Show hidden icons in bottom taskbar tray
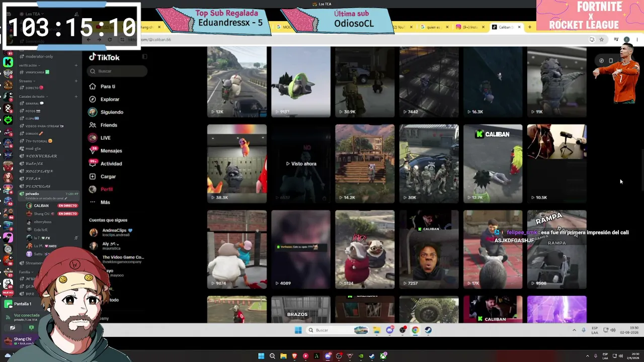This screenshot has height=362, width=644. (x=587, y=356)
